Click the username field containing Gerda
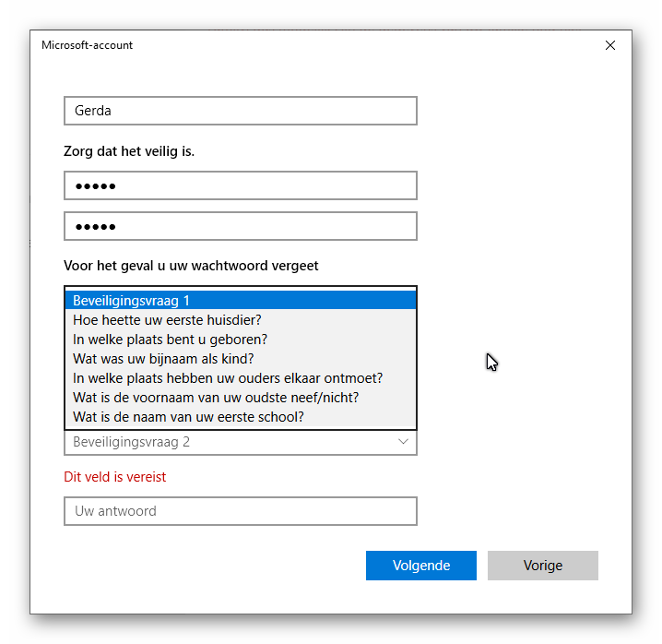 pos(240,111)
